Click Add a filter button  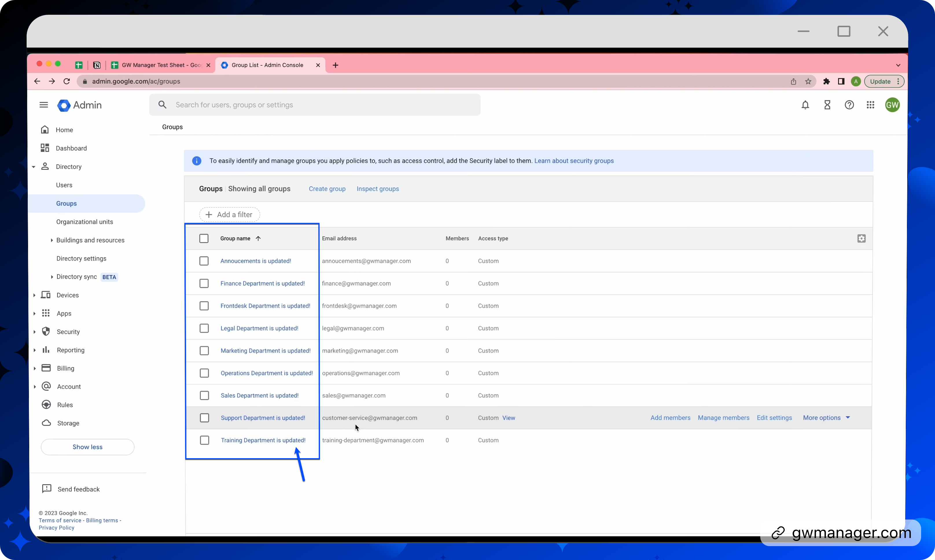click(x=229, y=214)
